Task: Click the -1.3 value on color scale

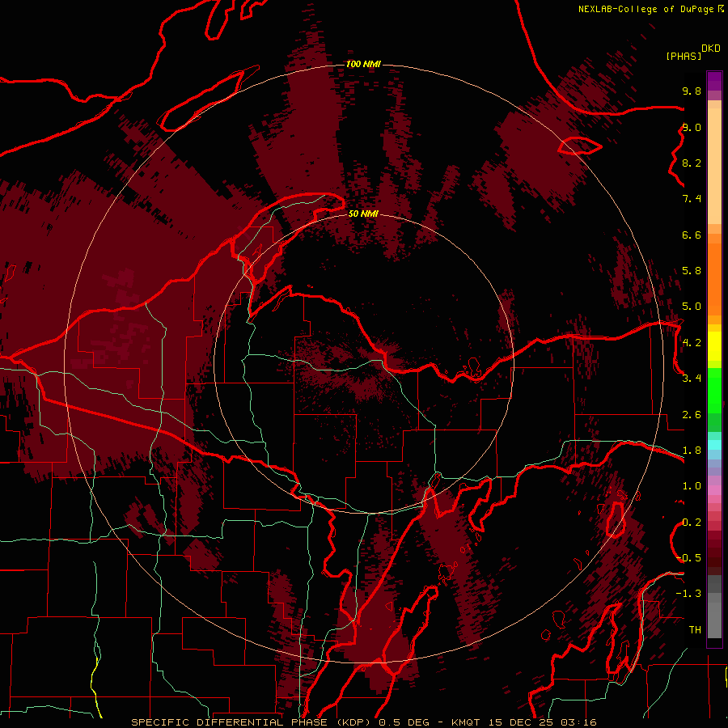Action: [x=688, y=594]
